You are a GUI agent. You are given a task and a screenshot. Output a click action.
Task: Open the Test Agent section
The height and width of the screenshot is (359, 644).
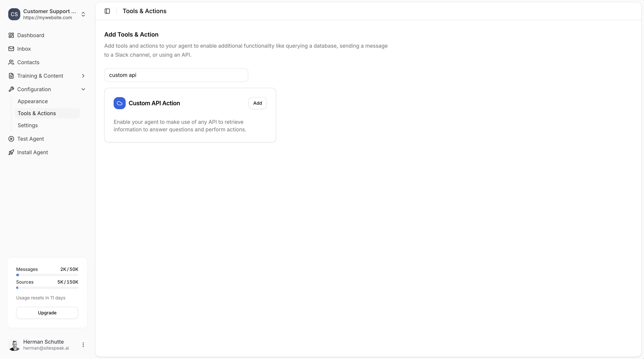click(31, 139)
